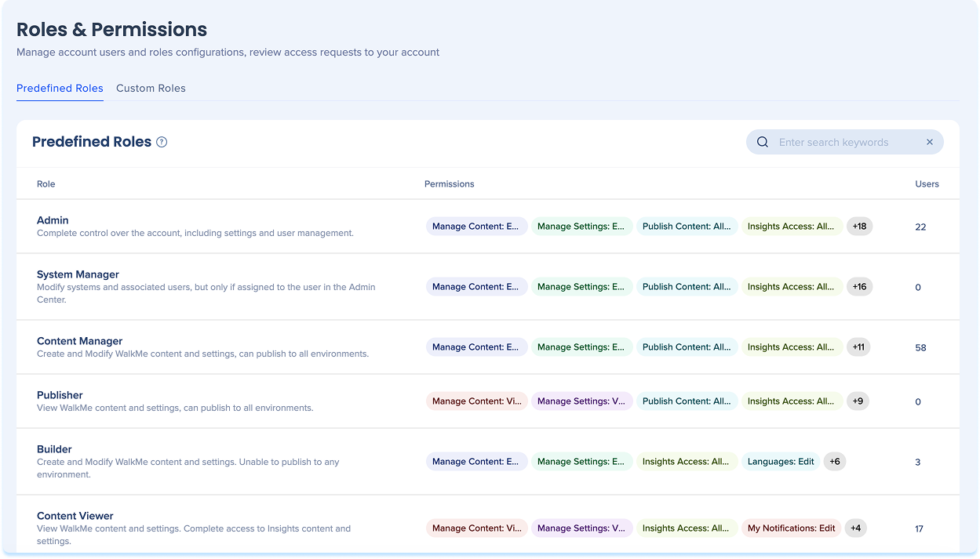This screenshot has height=559, width=980.
Task: Expand the +18 permissions badge for Admin
Action: [859, 227]
